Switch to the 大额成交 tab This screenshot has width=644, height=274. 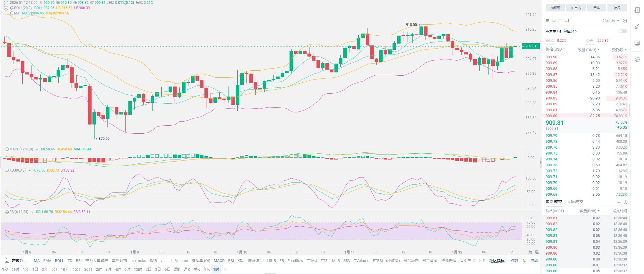pos(575,202)
